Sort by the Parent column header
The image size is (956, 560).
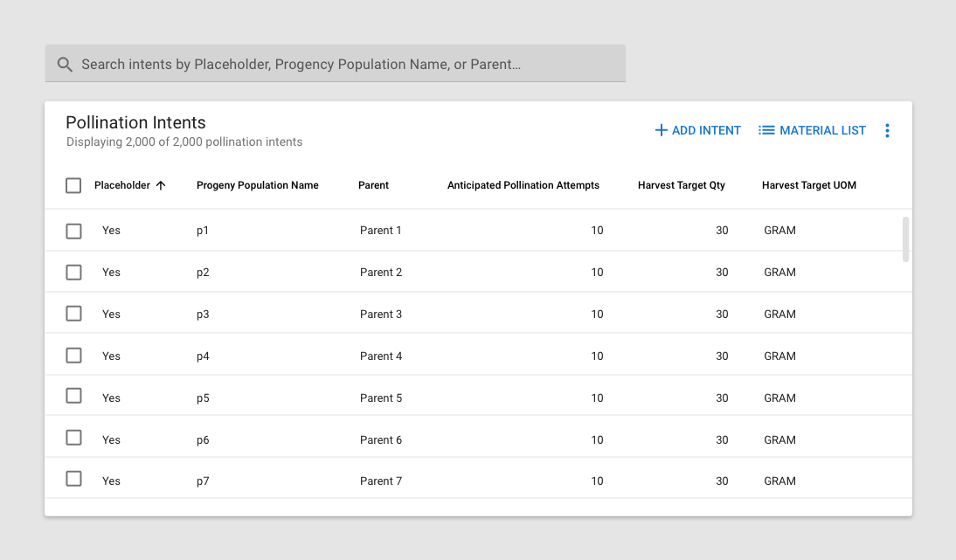pyautogui.click(x=373, y=185)
